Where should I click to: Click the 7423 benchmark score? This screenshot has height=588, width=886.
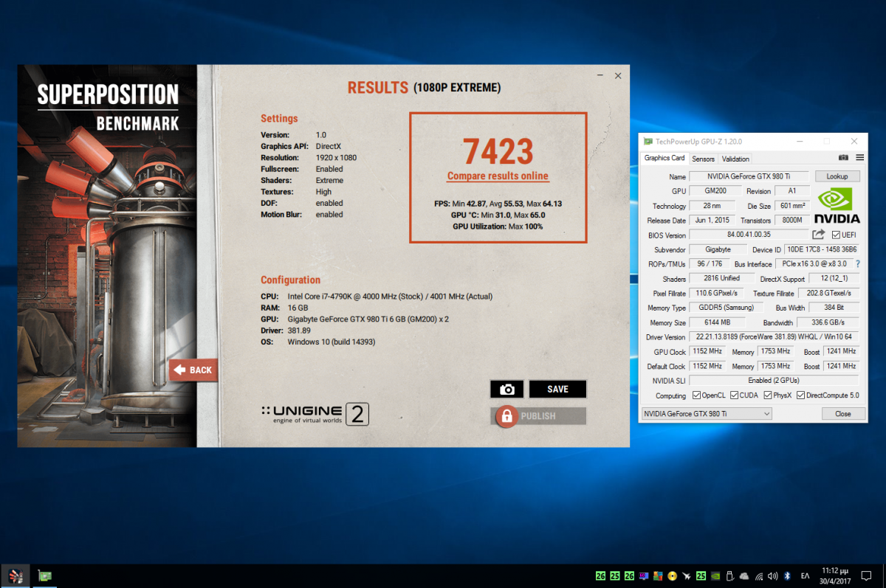coord(498,151)
